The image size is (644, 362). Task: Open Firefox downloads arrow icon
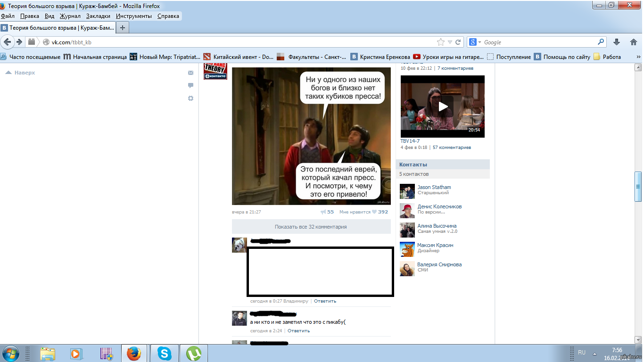coord(616,42)
